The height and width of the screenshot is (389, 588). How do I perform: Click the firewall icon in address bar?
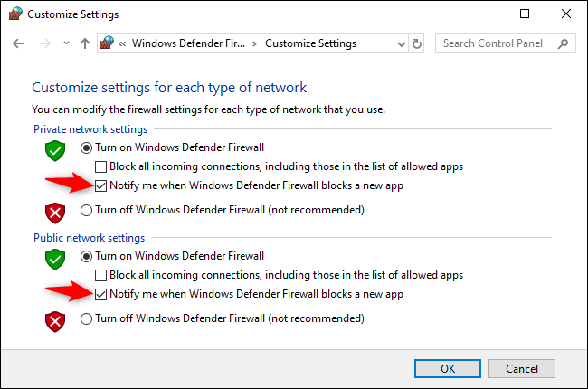coord(109,43)
